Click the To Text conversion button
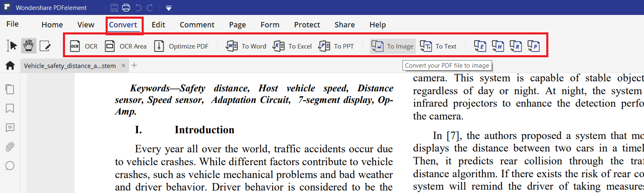This screenshot has width=644, height=193. [x=438, y=46]
